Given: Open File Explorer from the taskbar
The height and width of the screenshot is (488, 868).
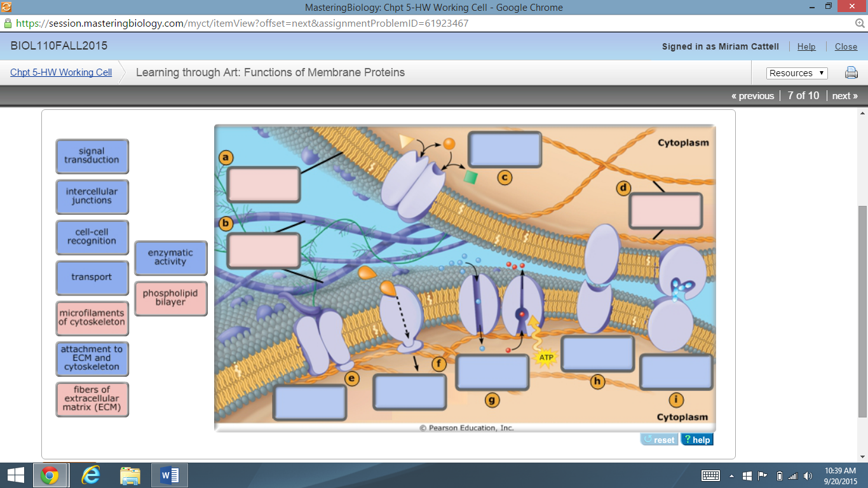Looking at the screenshot, I should click(130, 475).
